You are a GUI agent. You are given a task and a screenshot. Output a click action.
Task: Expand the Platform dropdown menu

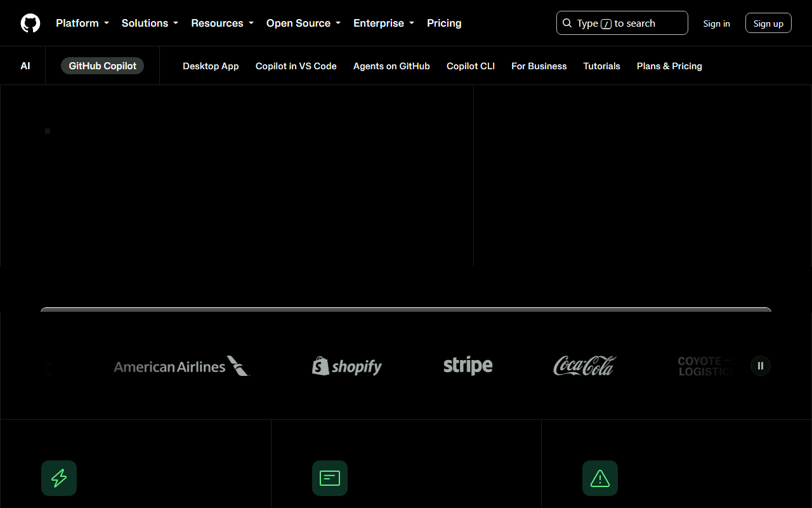point(82,23)
